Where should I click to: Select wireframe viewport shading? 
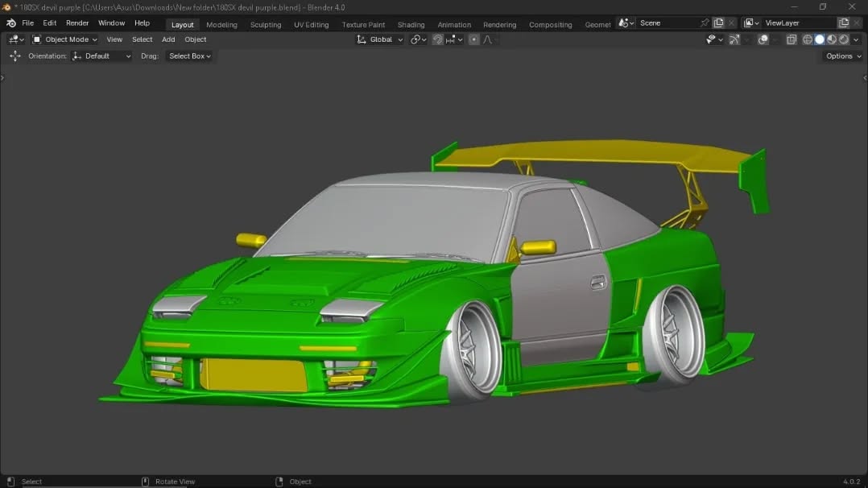pyautogui.click(x=808, y=39)
